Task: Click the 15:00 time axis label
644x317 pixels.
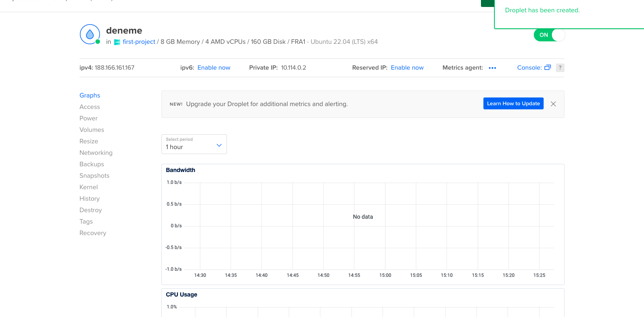Action: (385, 275)
